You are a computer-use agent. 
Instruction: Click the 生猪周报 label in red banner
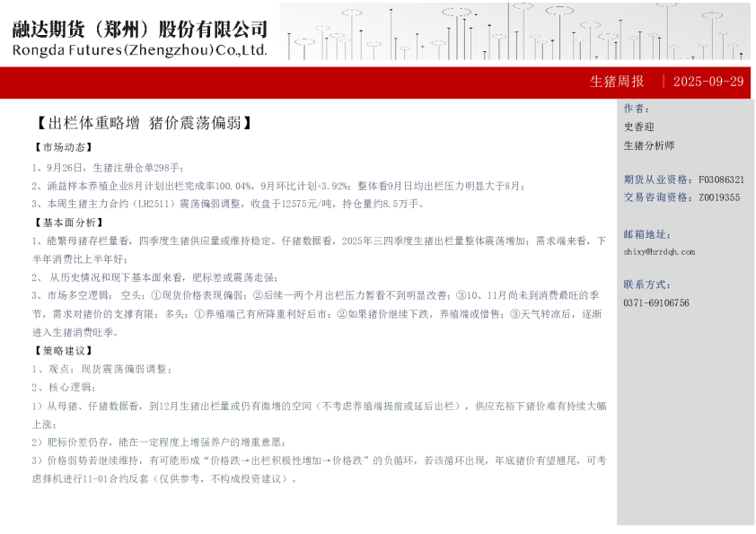tap(617, 82)
